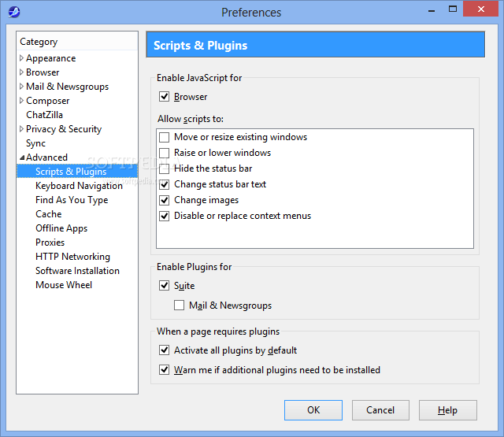Uncheck Disable or replace context menus
Screen dimensions: 504x437
point(165,216)
